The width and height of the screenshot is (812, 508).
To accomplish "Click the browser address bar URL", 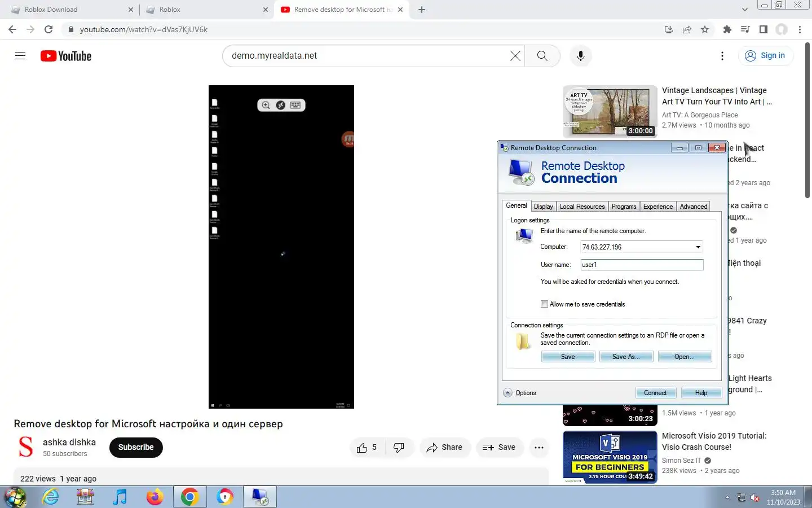I will (x=144, y=29).
